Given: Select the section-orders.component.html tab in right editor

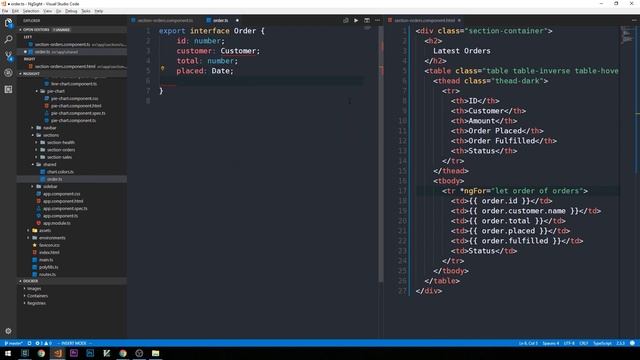Looking at the screenshot, I should click(x=424, y=20).
